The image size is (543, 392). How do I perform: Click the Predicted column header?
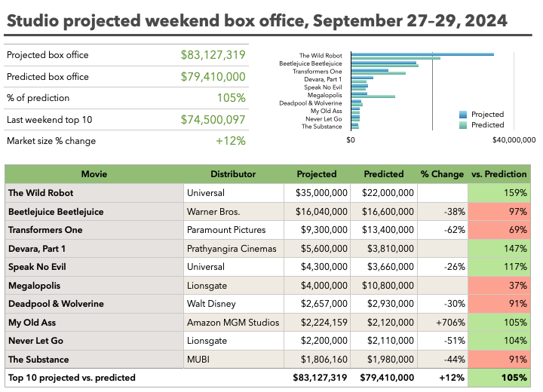tap(384, 174)
